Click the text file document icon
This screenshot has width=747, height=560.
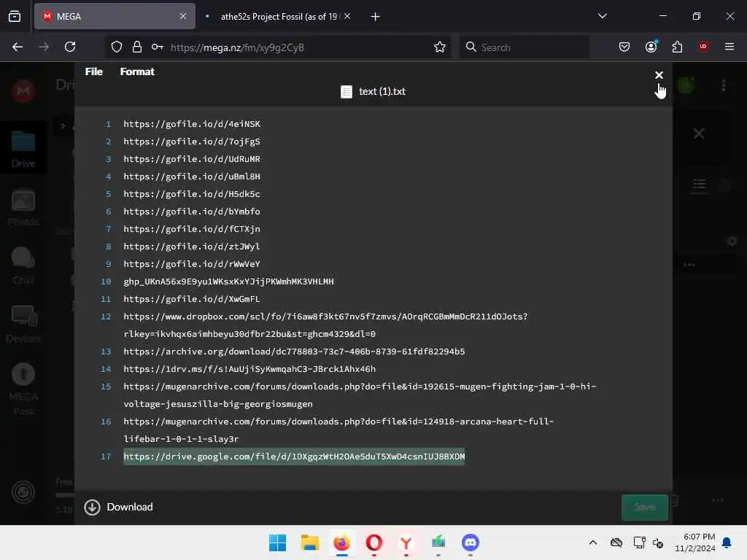pyautogui.click(x=347, y=91)
